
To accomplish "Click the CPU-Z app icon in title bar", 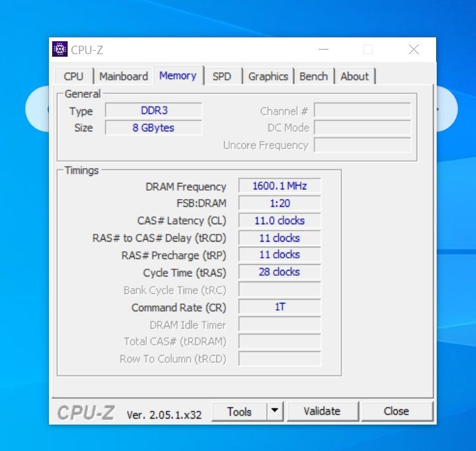I will tap(60, 49).
